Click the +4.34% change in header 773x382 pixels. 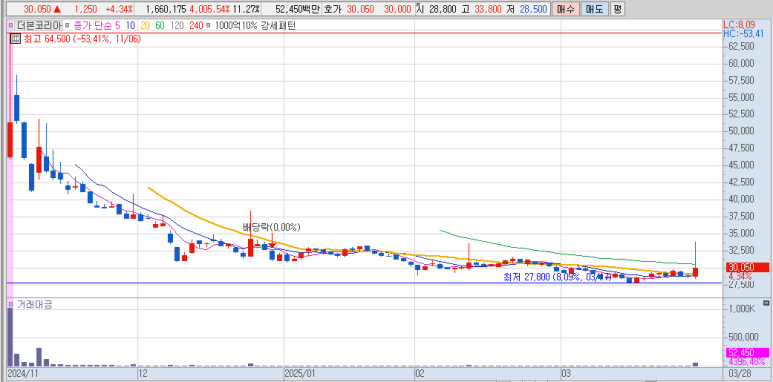(119, 9)
